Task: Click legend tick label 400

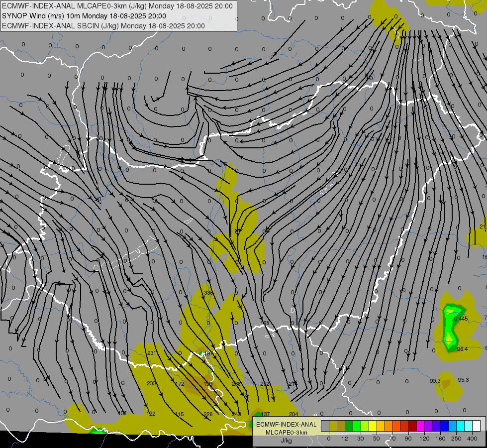Action: [472, 439]
